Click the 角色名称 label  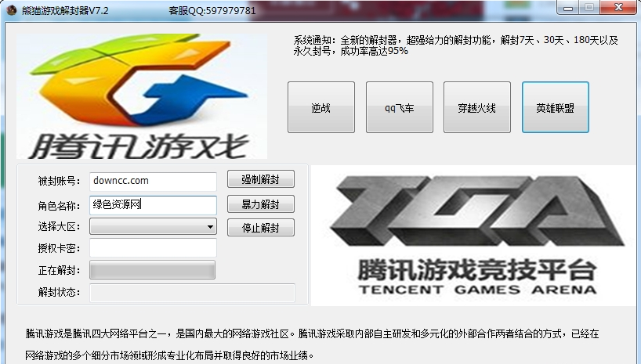(x=59, y=206)
